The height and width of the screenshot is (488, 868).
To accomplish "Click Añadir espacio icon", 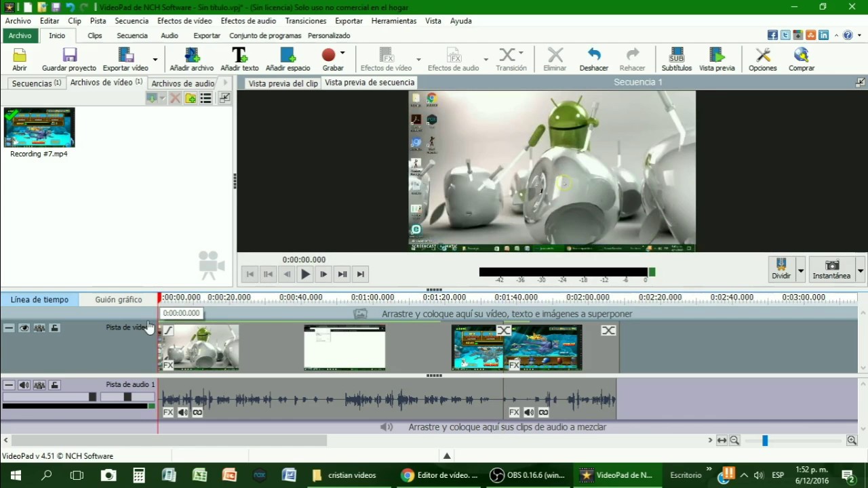I will (x=288, y=55).
